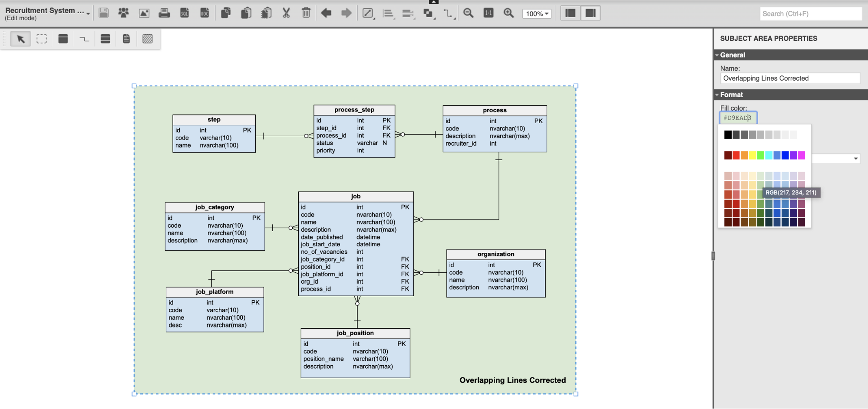Generate DOC documentation icon
This screenshot has height=409, width=868.
click(x=205, y=13)
